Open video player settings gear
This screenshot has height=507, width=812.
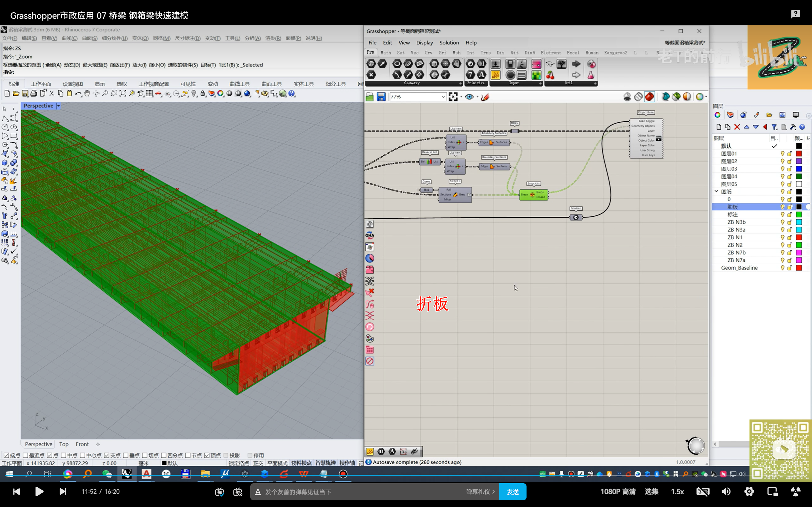click(749, 491)
